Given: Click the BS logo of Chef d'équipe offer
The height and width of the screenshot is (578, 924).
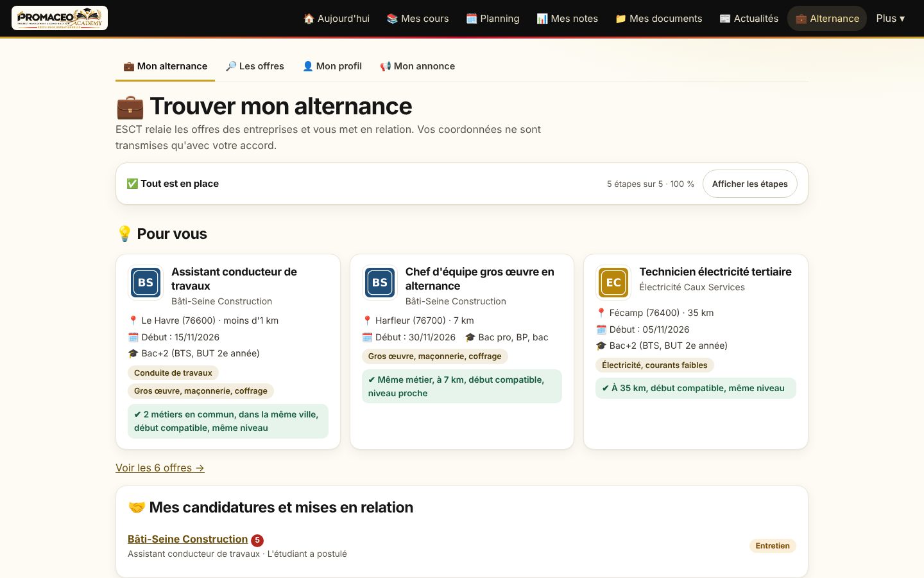Looking at the screenshot, I should click(x=380, y=283).
